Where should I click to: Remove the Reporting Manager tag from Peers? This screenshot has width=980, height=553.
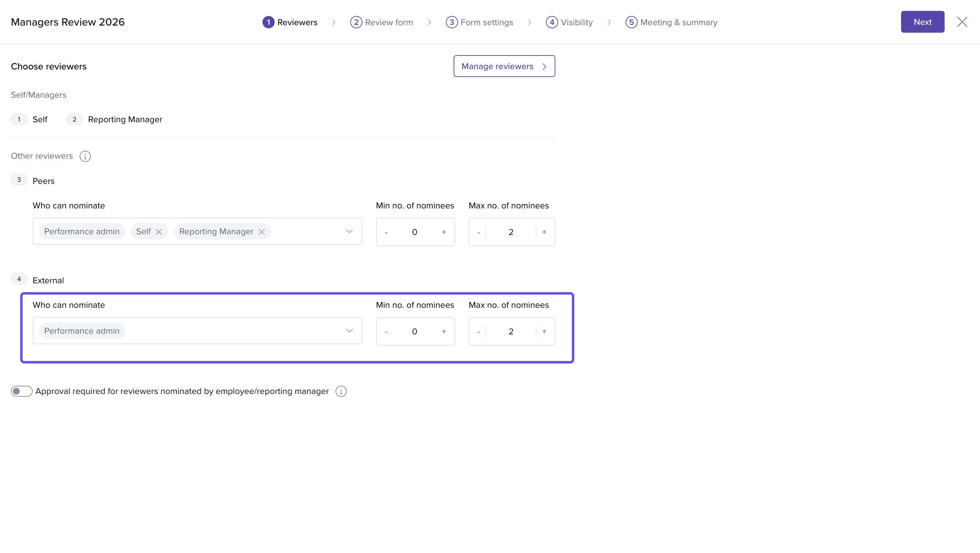tap(262, 232)
